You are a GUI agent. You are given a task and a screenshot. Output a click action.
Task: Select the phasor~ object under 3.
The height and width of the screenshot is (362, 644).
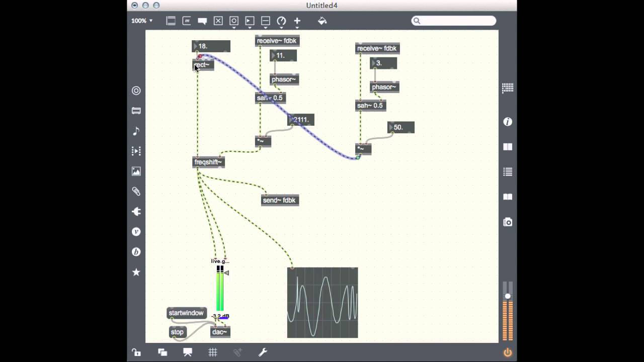384,87
